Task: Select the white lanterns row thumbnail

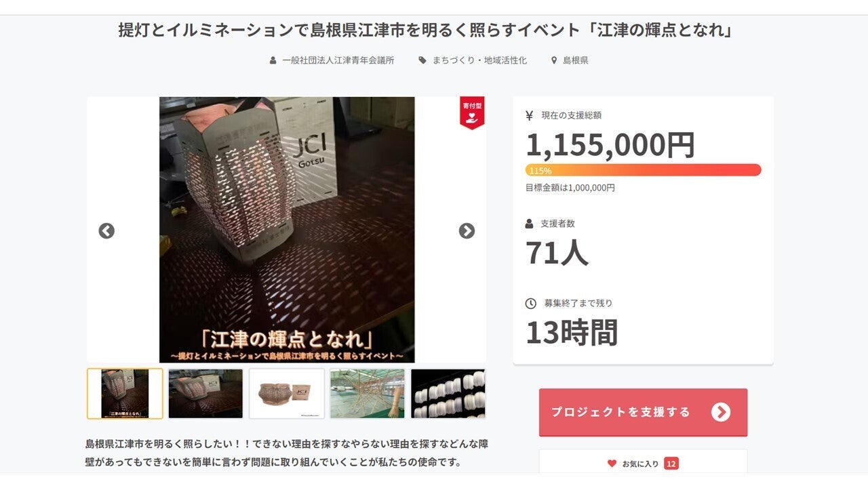Action: coord(448,394)
